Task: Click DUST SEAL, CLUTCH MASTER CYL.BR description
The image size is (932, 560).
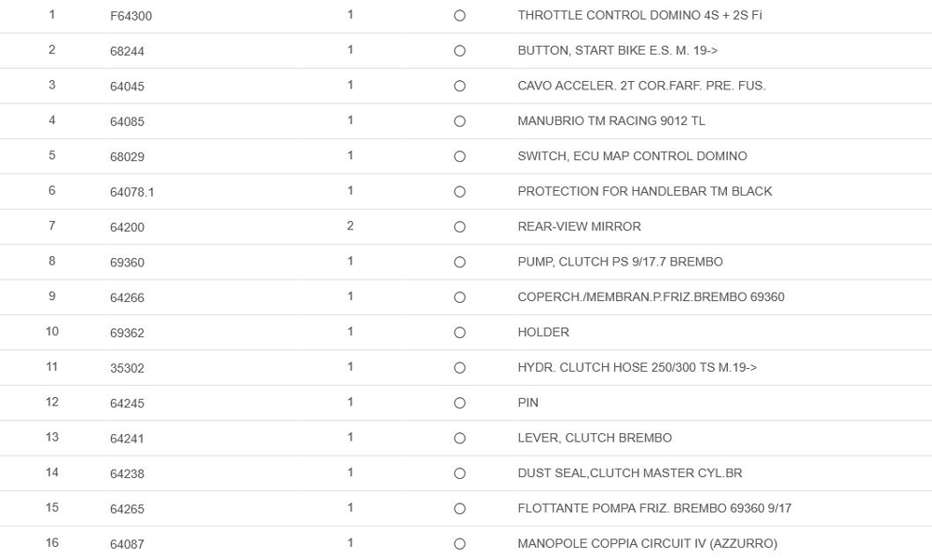Action: pyautogui.click(x=629, y=473)
